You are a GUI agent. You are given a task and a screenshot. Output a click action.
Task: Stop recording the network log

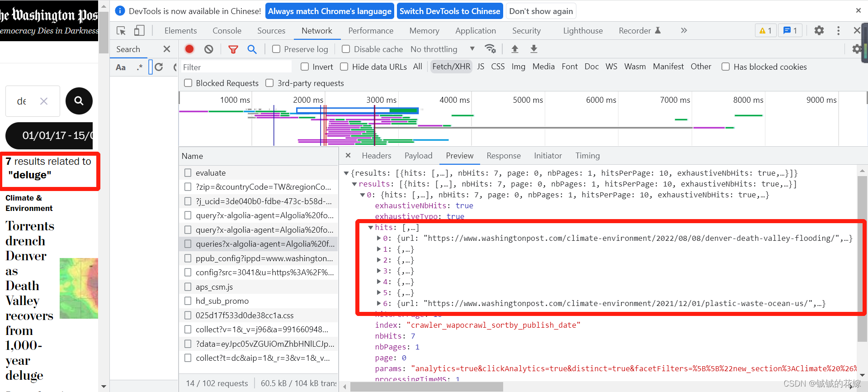[x=189, y=49]
